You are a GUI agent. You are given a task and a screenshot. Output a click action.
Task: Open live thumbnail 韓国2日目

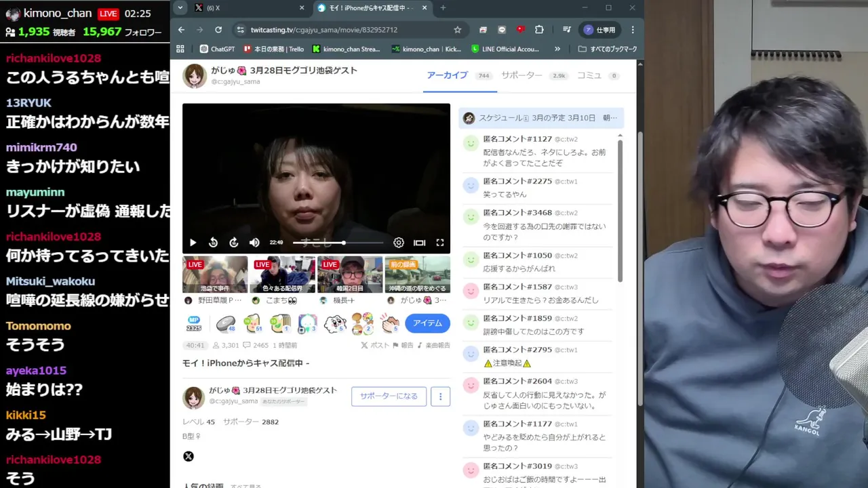(x=350, y=274)
